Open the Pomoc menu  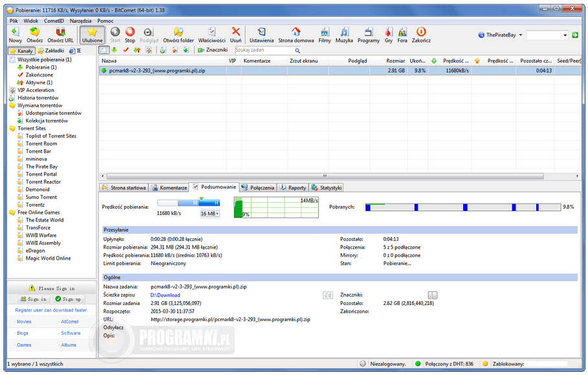pyautogui.click(x=105, y=21)
